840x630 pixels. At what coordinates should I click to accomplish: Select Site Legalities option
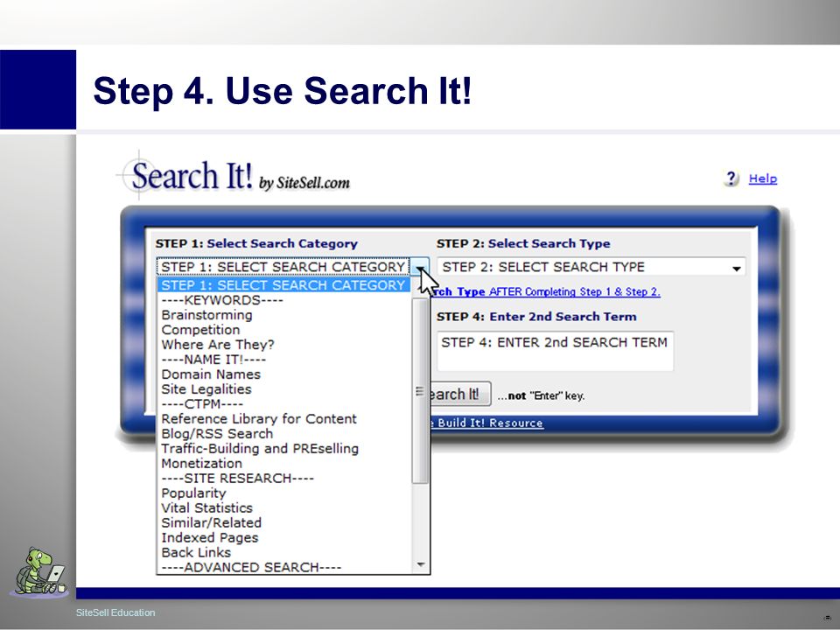[206, 389]
